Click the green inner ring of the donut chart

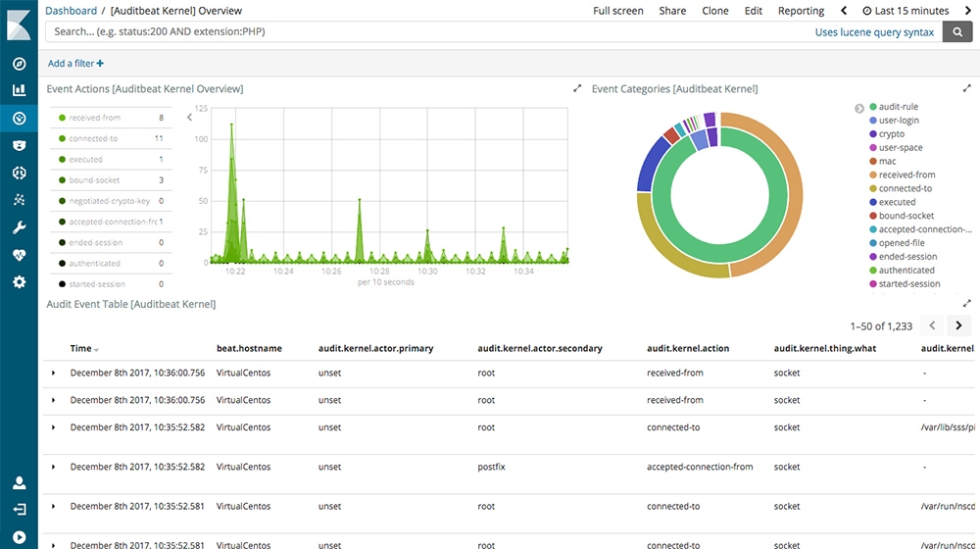coord(720,254)
